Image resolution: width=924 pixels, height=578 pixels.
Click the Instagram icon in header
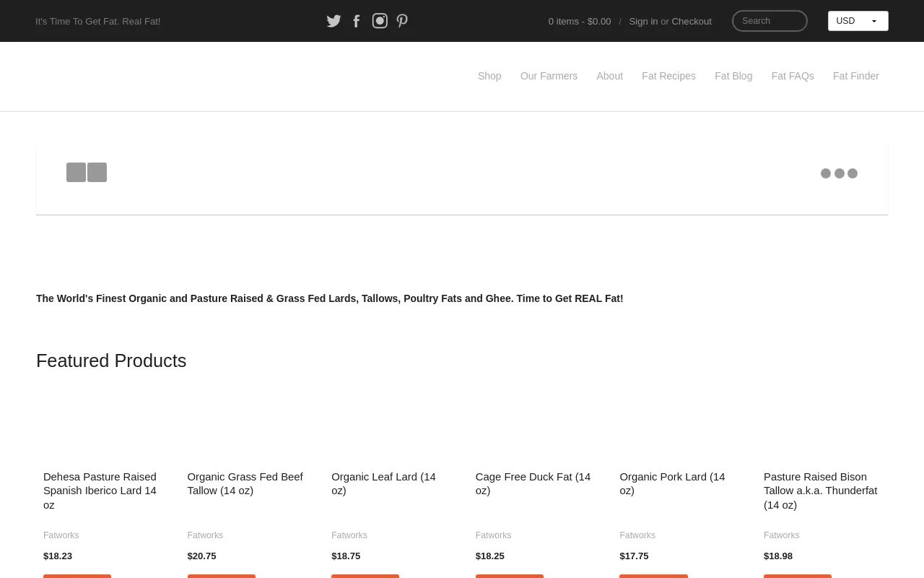pos(380,21)
